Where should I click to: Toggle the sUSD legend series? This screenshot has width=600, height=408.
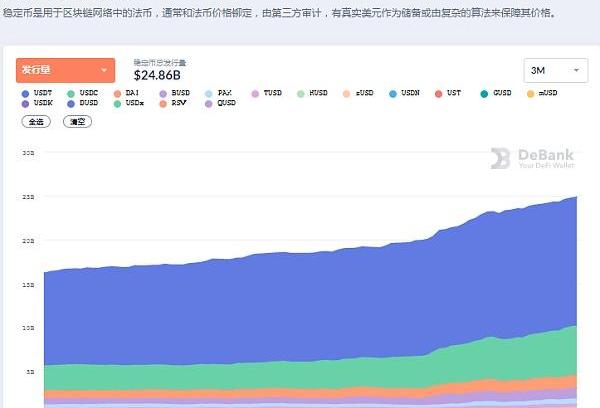[358, 93]
